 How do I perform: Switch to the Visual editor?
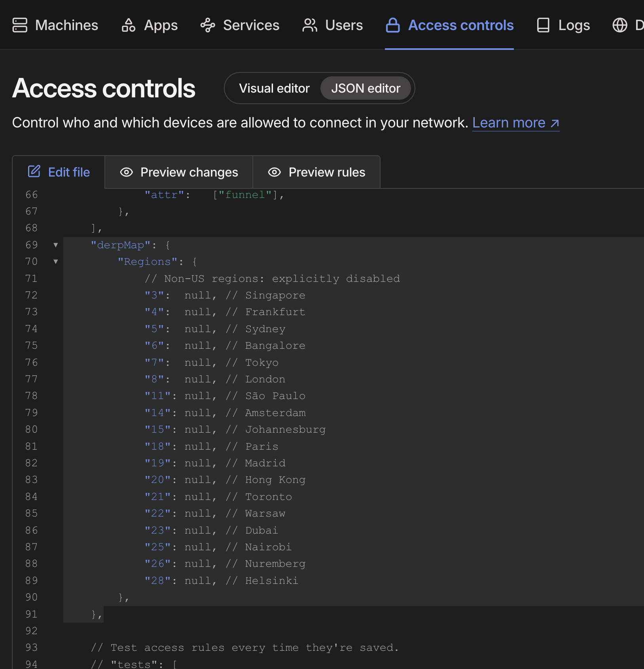coord(274,88)
